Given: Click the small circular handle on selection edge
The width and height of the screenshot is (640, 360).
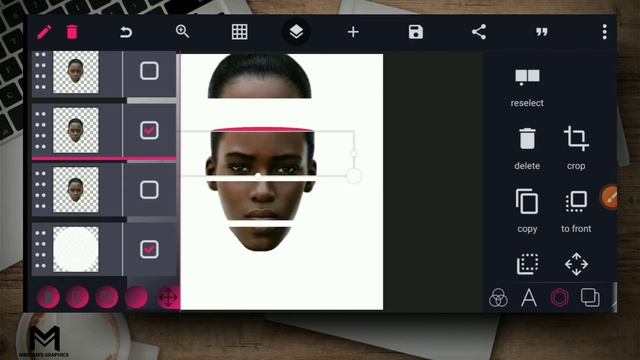Looking at the screenshot, I should pos(354,154).
